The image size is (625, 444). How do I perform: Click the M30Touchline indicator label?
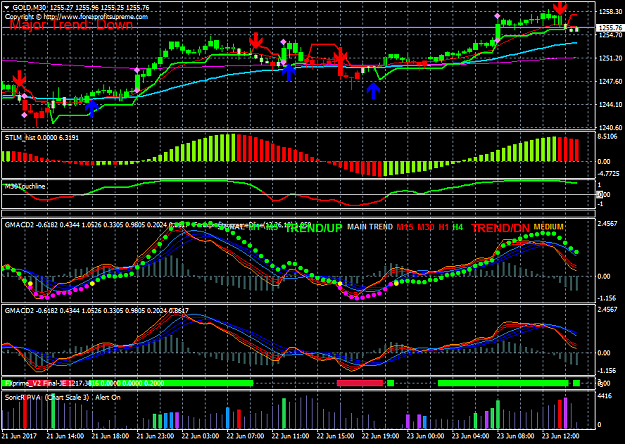coord(25,186)
